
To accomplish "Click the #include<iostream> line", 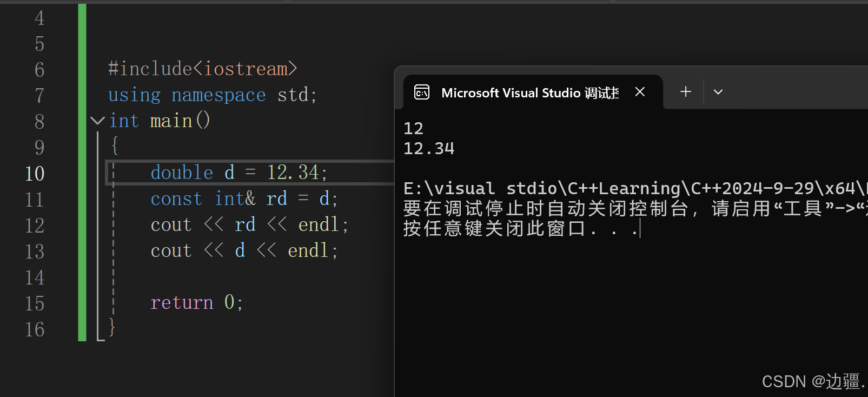I will tap(203, 69).
